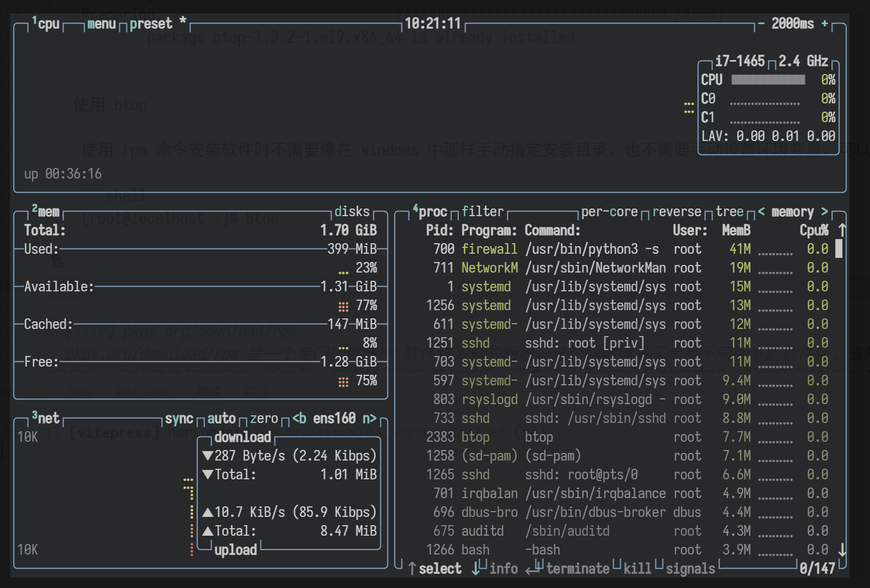The image size is (870, 588).
Task: Click the process list scrollbar thumb
Action: 839,249
